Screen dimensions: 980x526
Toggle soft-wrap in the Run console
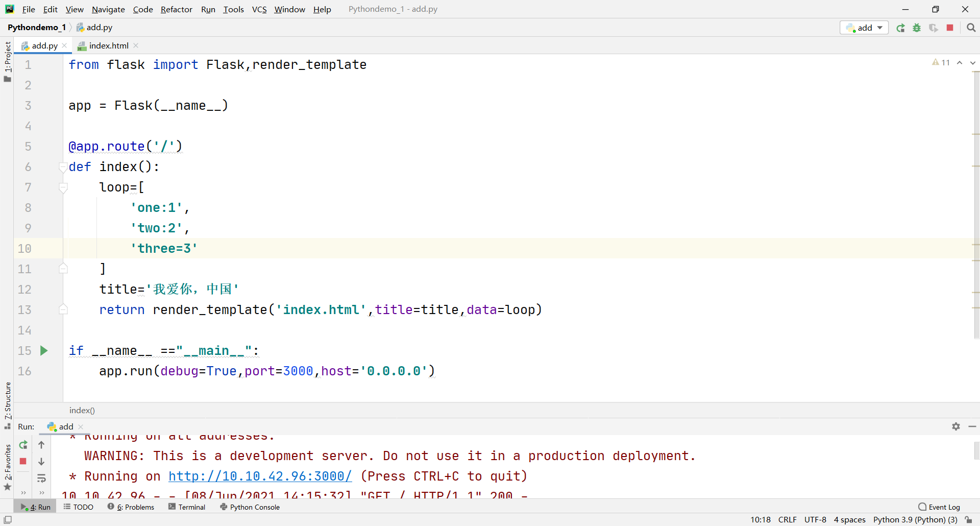pos(41,479)
